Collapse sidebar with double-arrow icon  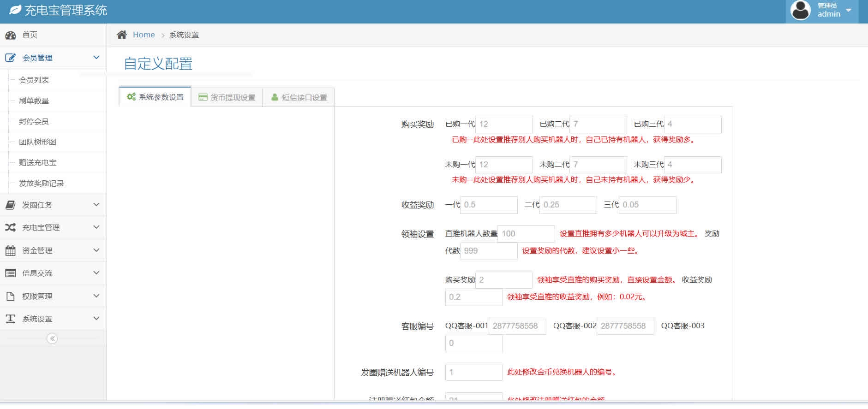tap(52, 339)
